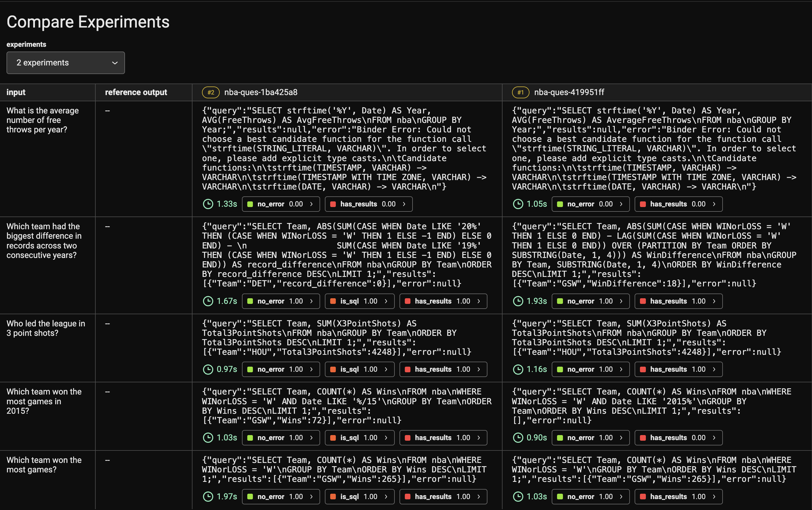Open the 2 experiments dropdown
The height and width of the screenshot is (510, 812).
[x=65, y=63]
